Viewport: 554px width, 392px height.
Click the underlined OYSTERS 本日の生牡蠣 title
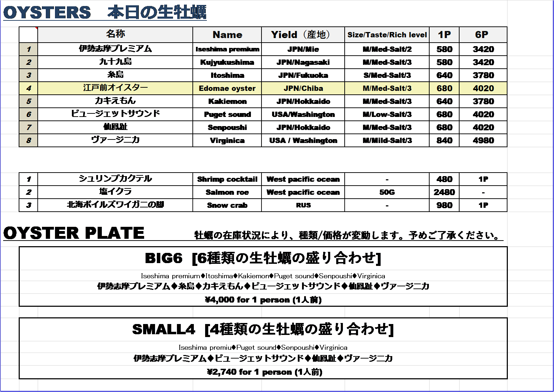click(105, 13)
